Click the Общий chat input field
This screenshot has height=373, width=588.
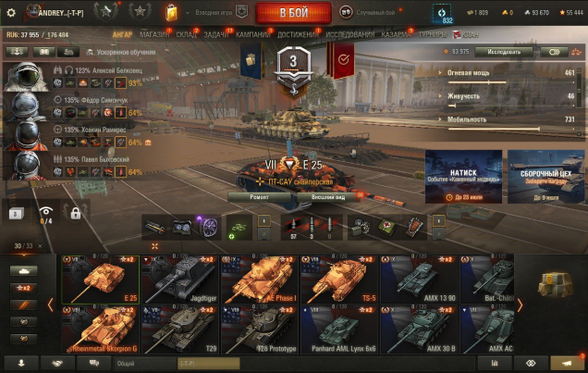click(x=145, y=363)
